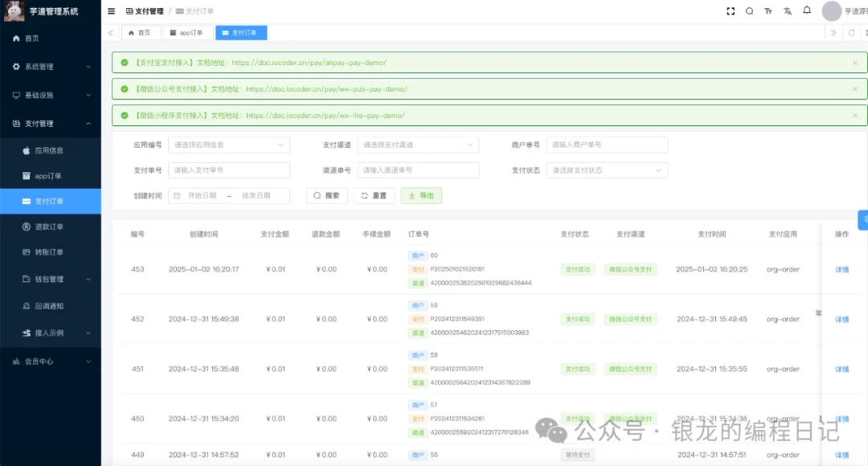Click the font size (Tt) icon
The image size is (868, 466).
[768, 11]
